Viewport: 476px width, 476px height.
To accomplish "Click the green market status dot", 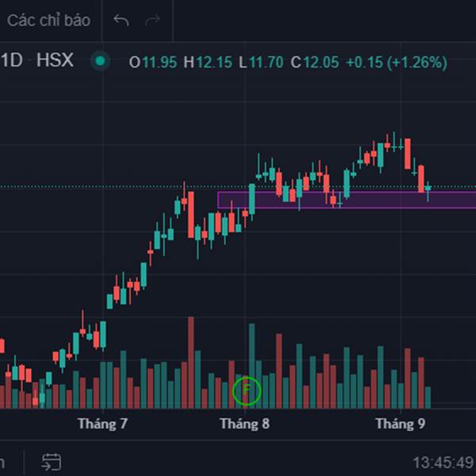I will [x=100, y=60].
